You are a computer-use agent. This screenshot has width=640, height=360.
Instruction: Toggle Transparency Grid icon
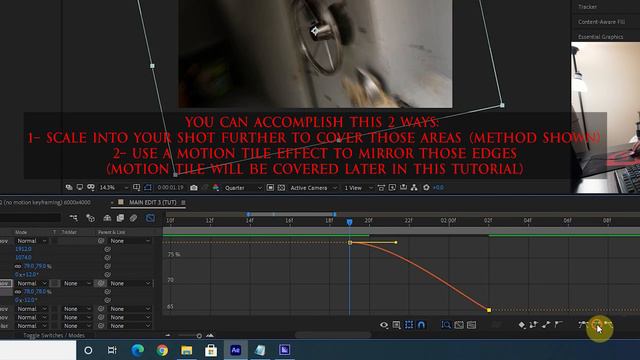click(x=281, y=188)
